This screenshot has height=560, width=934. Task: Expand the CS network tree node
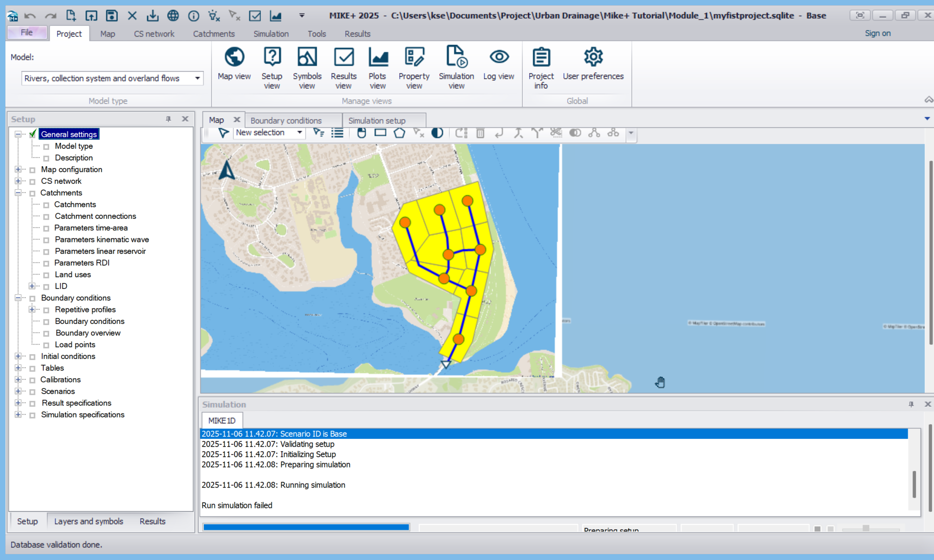tap(18, 181)
